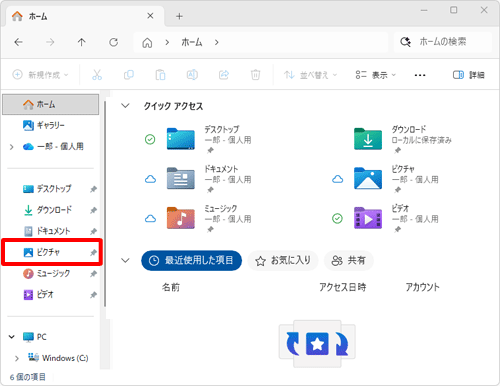The width and height of the screenshot is (500, 386).
Task: Close the ホーム tab
Action: click(150, 16)
